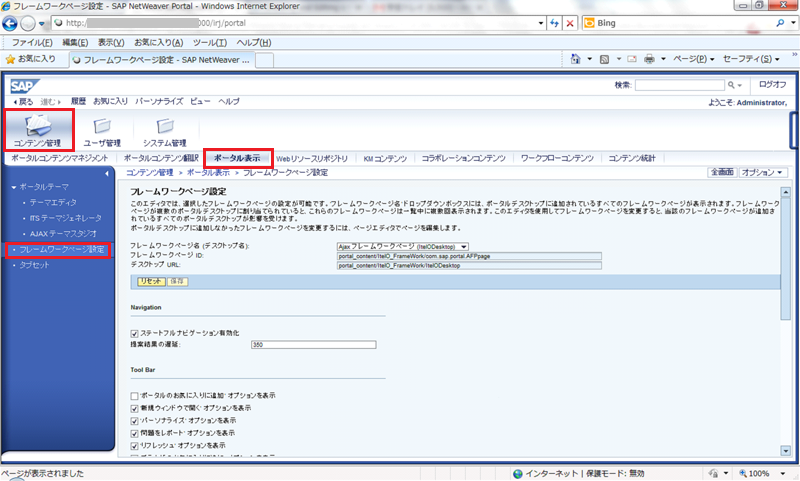This screenshot has width=800, height=481.
Task: Click the browser refresh icon
Action: click(x=555, y=23)
